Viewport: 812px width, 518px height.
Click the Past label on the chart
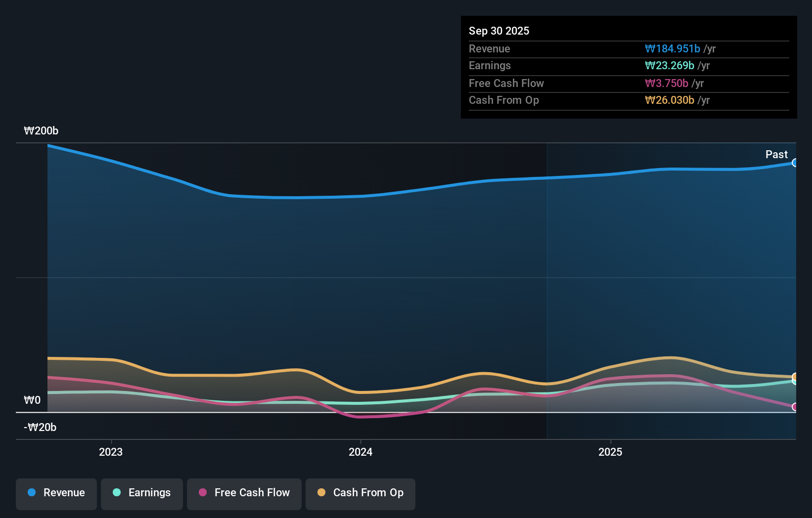(x=776, y=154)
